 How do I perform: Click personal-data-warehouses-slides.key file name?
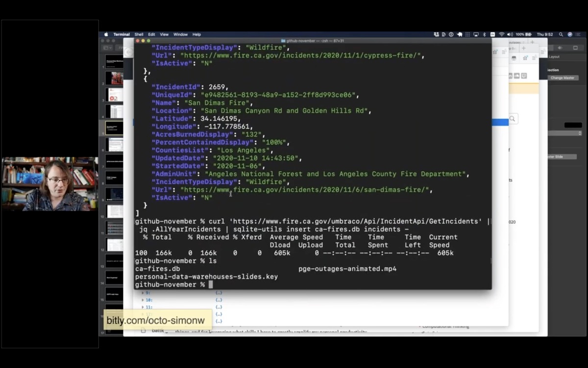click(206, 277)
